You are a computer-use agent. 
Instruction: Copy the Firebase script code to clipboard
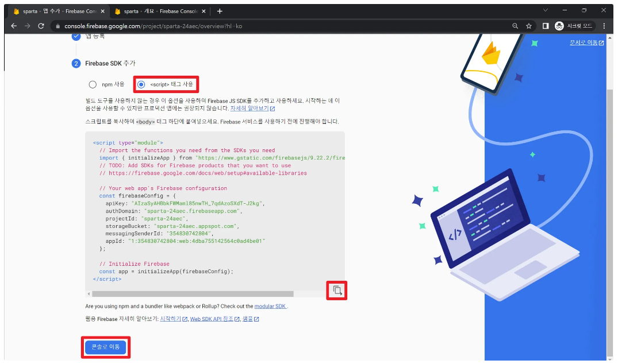[337, 291]
